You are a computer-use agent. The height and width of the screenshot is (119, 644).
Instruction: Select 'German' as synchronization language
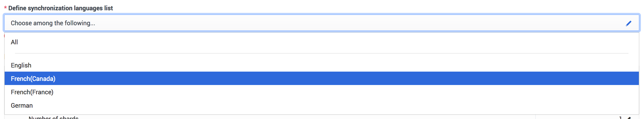pyautogui.click(x=22, y=106)
